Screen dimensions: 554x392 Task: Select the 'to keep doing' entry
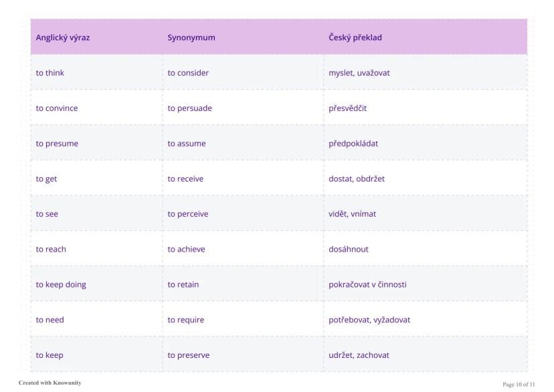(61, 285)
